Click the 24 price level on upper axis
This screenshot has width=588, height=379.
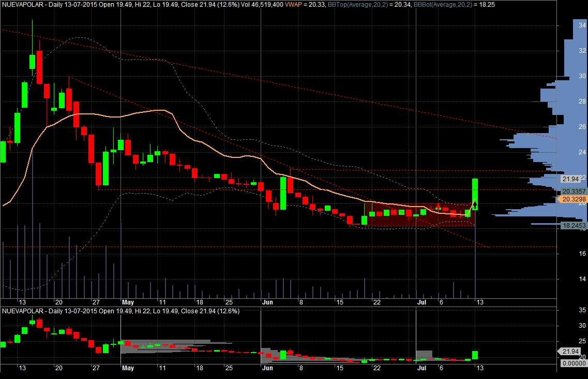point(582,152)
